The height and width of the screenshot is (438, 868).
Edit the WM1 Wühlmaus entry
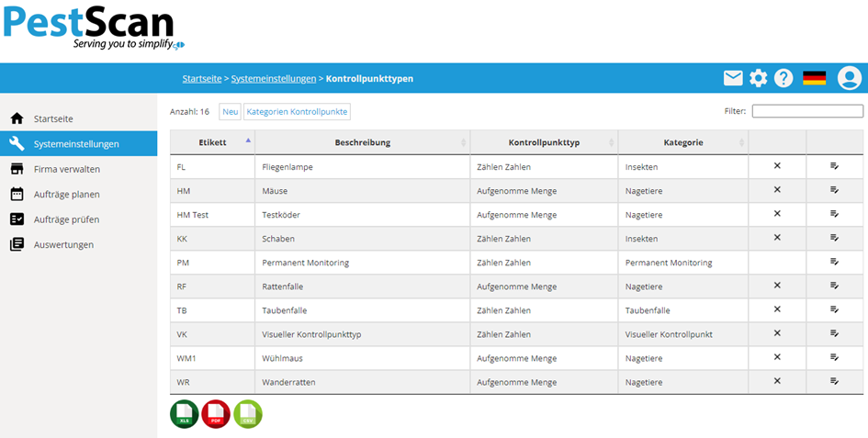[x=835, y=357]
